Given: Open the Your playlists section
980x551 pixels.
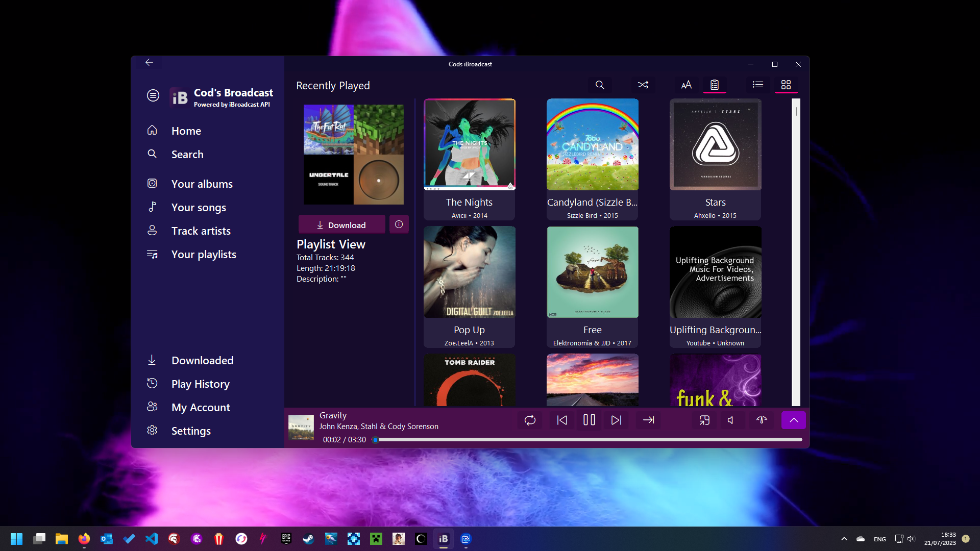Looking at the screenshot, I should pos(203,254).
